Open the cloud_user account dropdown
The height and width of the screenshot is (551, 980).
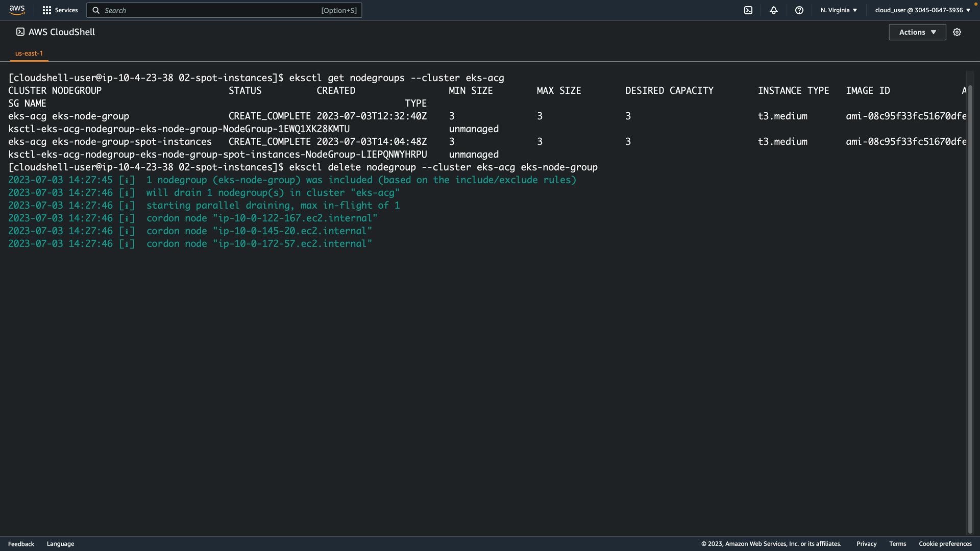point(922,10)
